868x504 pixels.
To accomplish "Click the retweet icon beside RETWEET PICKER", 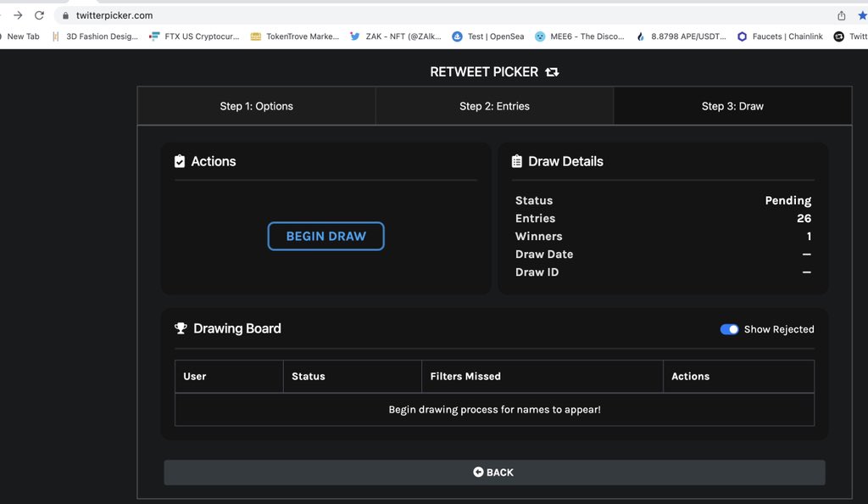I will (x=552, y=72).
